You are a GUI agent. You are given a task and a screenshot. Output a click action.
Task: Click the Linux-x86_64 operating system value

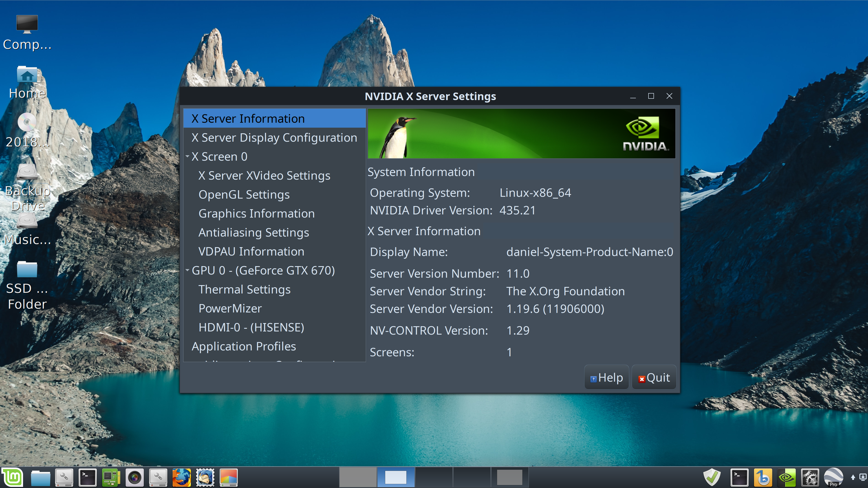tap(535, 193)
